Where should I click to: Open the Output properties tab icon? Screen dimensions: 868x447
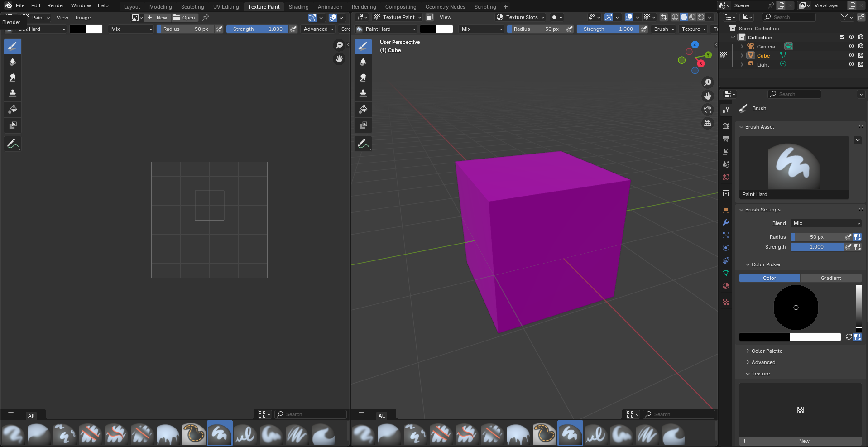(726, 139)
